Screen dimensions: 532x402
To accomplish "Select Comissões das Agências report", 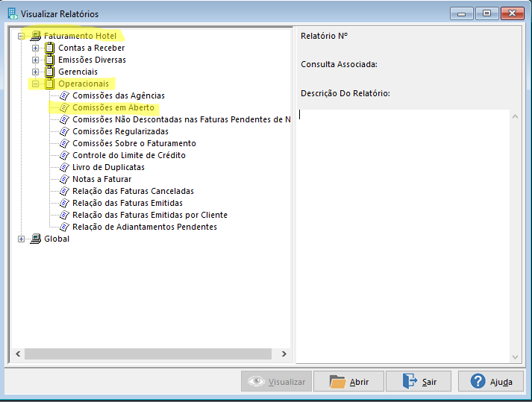I will [x=119, y=95].
